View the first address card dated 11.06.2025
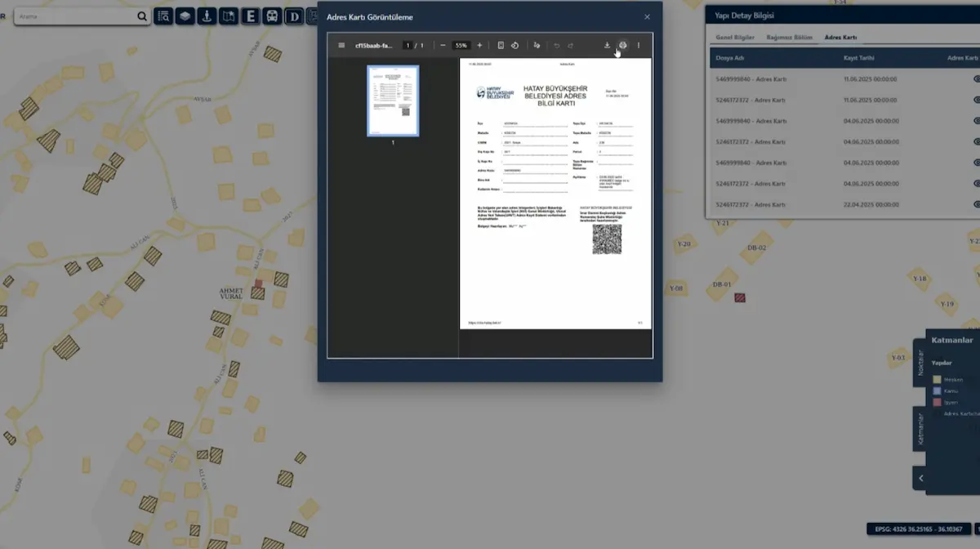Viewport: 980px width, 549px height. pos(976,79)
